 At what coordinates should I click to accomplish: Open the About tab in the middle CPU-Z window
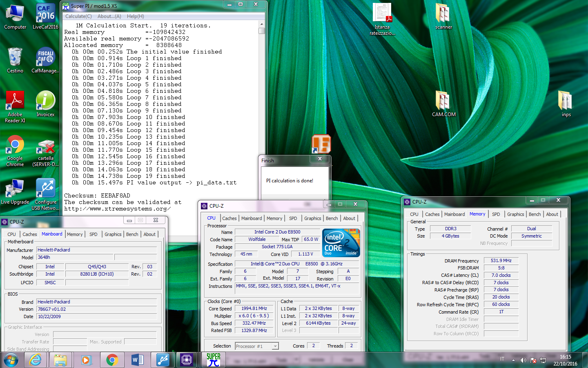click(x=349, y=218)
